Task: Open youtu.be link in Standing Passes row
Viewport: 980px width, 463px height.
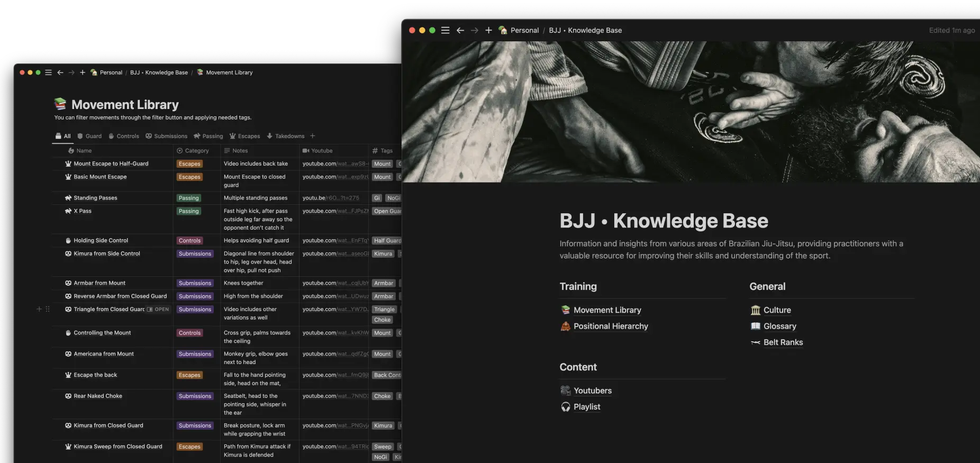Action: coord(331,198)
